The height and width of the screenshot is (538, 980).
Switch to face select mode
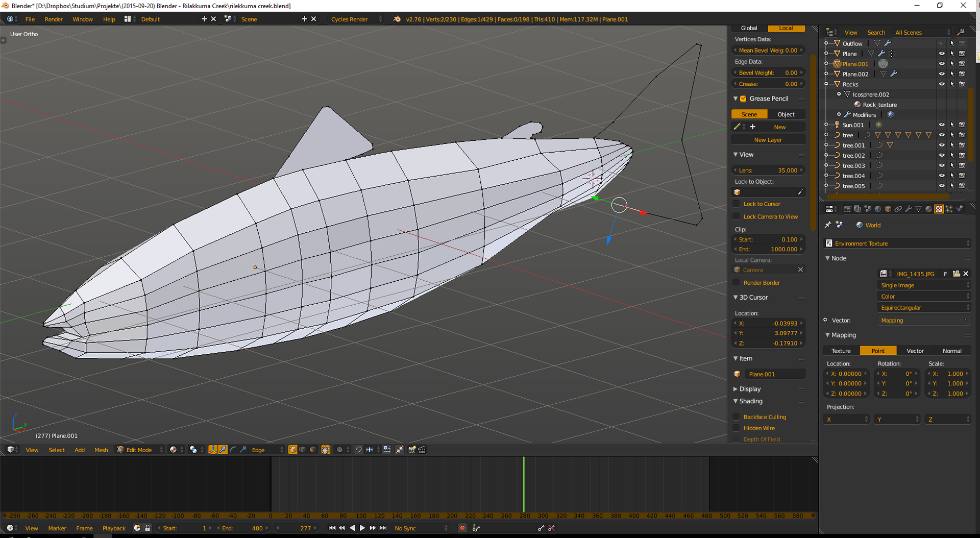(x=312, y=450)
